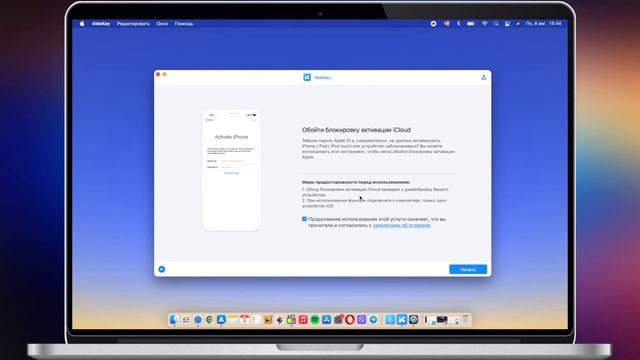This screenshot has width=640, height=360.
Task: Open the Помощь menu
Action: pyautogui.click(x=184, y=24)
